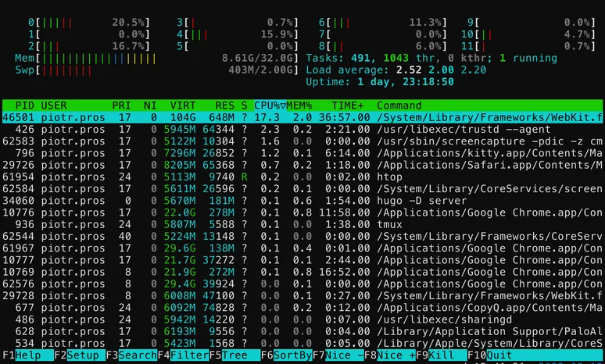Select the CopyQ.app process row
Viewport: 605px width, 364px height.
point(302,308)
